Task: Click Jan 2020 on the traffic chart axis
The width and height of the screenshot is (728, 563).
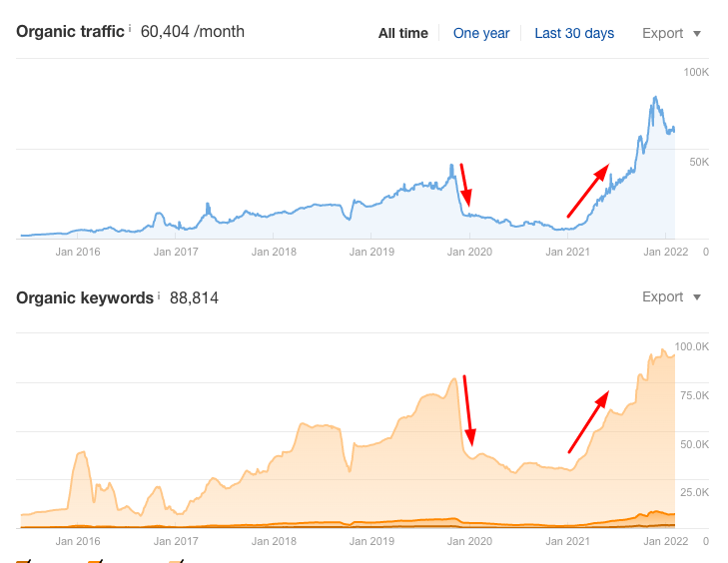Action: pyautogui.click(x=469, y=253)
